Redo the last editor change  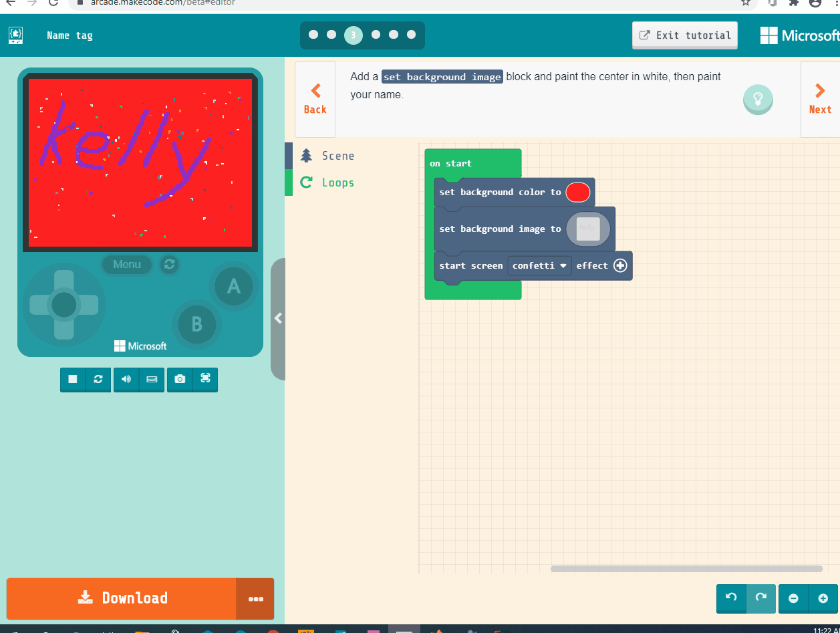(761, 598)
